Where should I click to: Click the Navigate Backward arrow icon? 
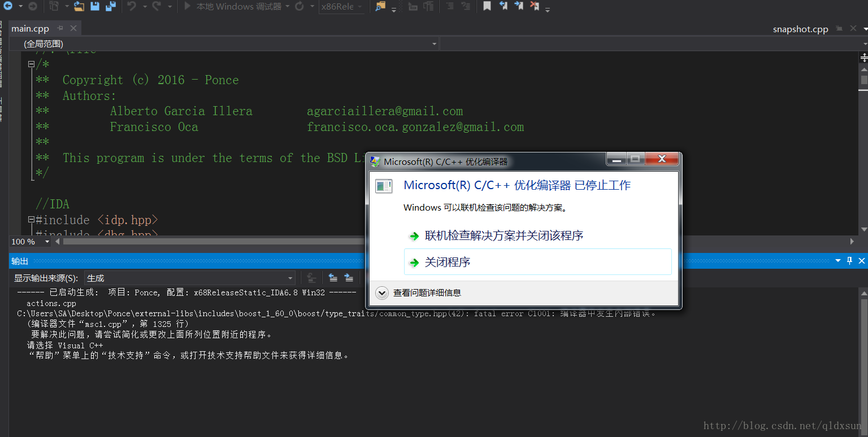click(x=8, y=6)
